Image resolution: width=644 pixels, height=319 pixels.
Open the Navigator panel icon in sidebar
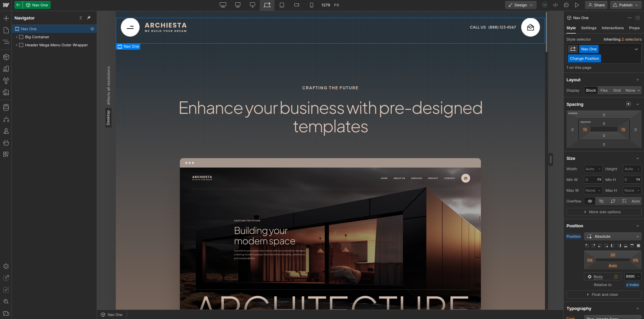click(x=6, y=42)
